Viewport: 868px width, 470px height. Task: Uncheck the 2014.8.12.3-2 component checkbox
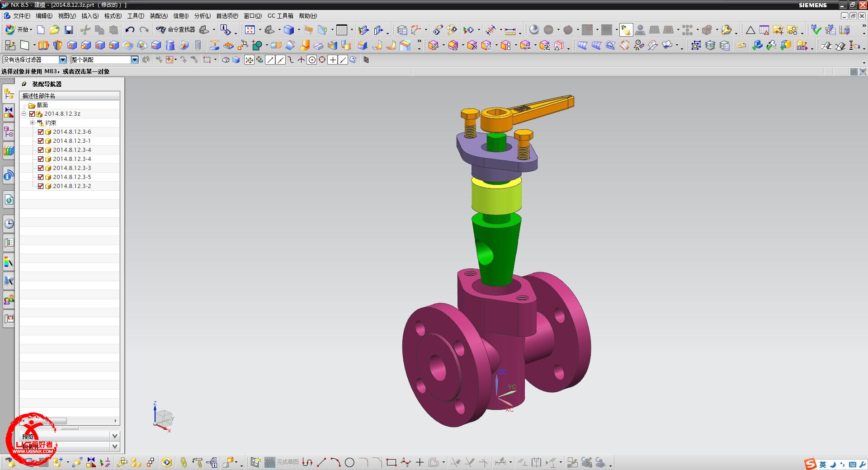click(41, 186)
